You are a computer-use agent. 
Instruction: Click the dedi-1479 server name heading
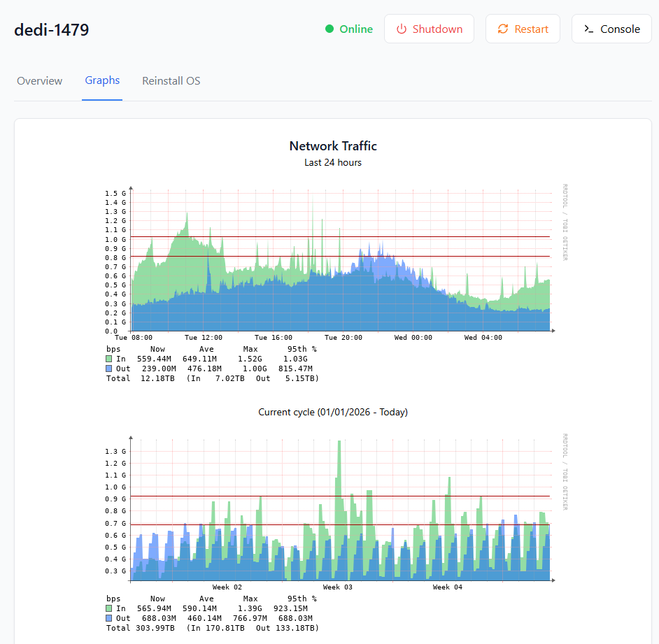(x=52, y=29)
